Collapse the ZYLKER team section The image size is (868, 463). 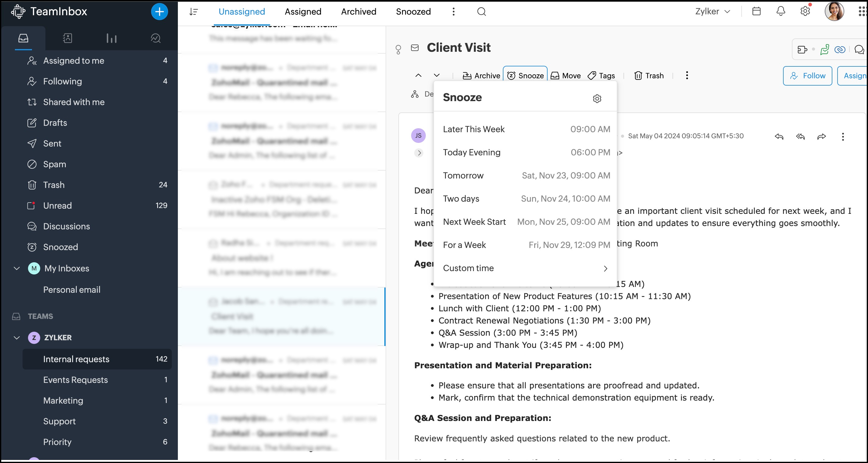click(x=17, y=338)
